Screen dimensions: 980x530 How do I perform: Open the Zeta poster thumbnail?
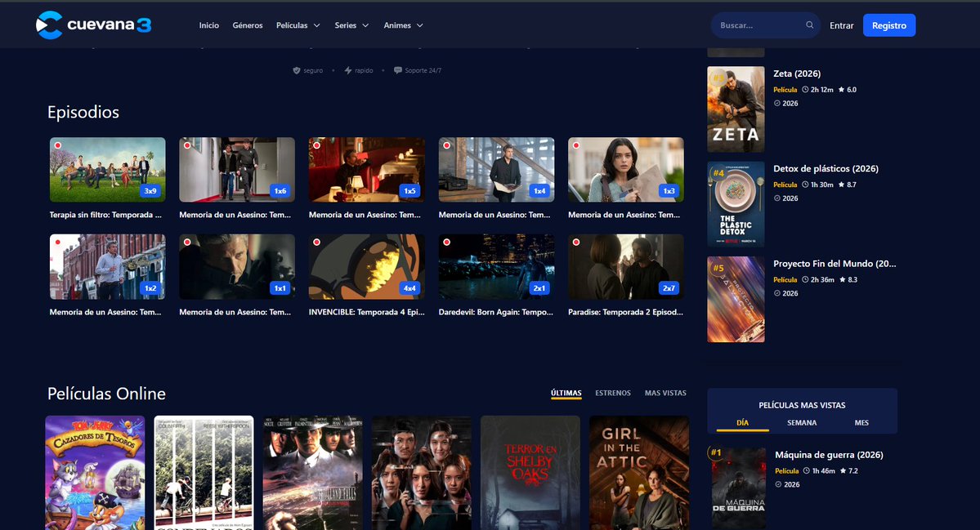point(736,109)
